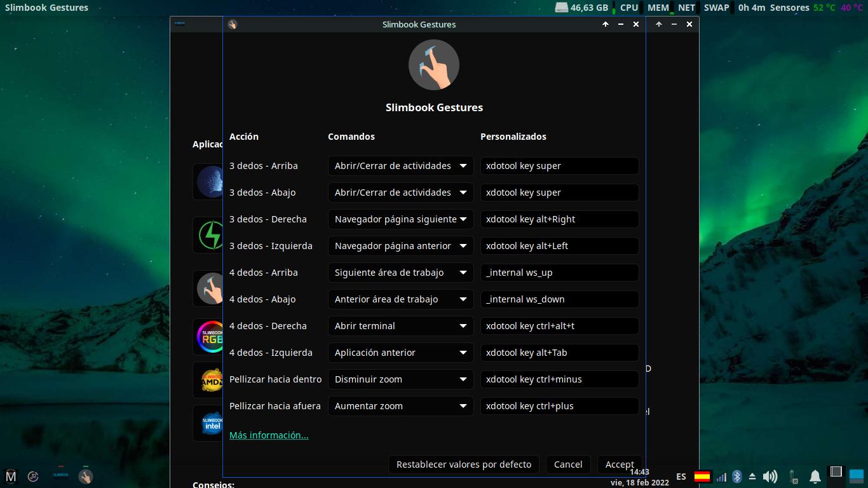The image size is (868, 488).
Task: Expand the '3 dedos - Arriba' command dropdown
Action: coord(400,166)
